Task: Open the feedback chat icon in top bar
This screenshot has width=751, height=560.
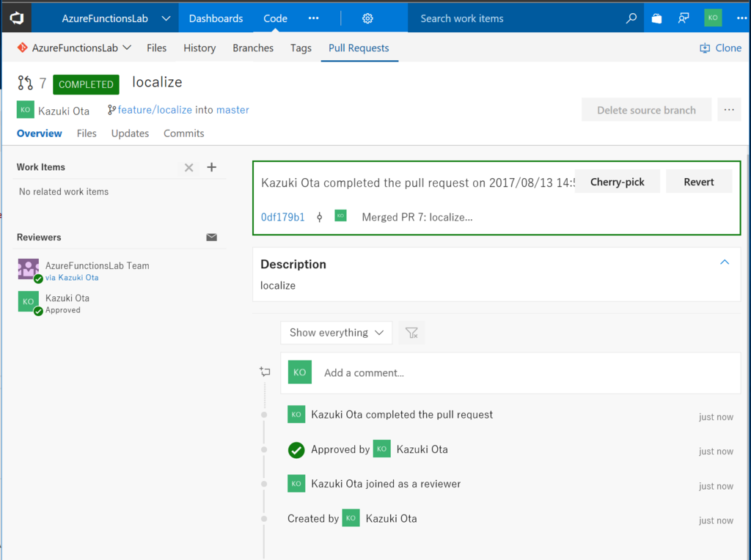Action: click(684, 18)
